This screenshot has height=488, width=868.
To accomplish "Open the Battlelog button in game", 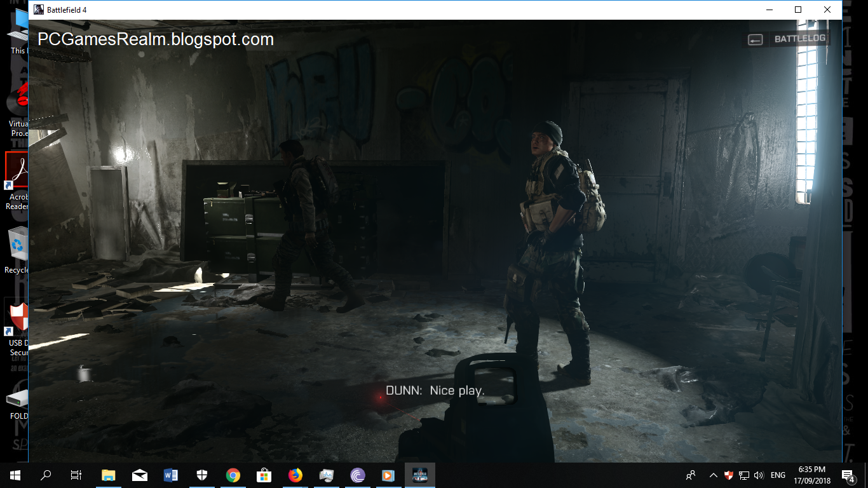I will [787, 39].
